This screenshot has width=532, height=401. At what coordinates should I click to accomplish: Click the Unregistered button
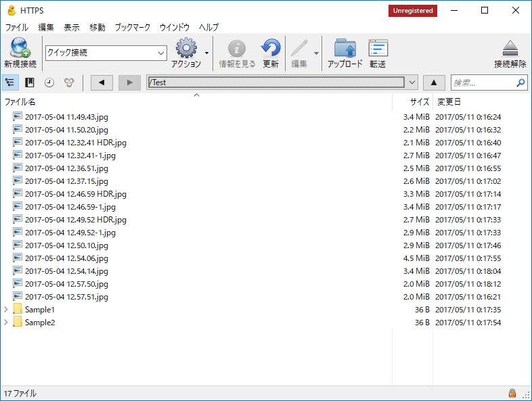click(x=413, y=11)
